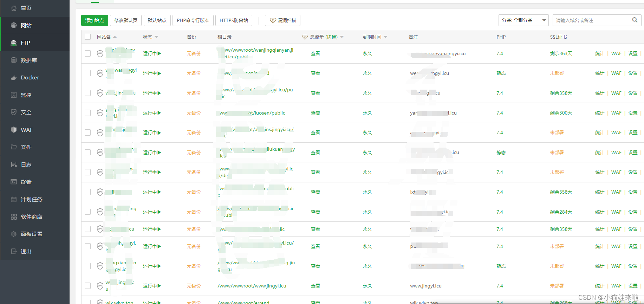The image size is (644, 304).
Task: Open 数据库 menu item
Action: (35, 60)
